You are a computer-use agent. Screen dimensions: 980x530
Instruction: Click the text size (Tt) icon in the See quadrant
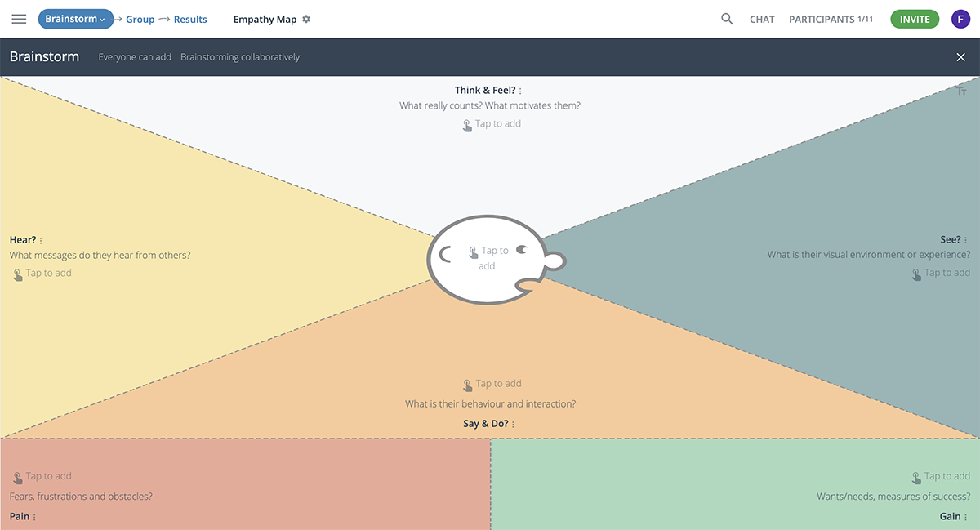(961, 90)
